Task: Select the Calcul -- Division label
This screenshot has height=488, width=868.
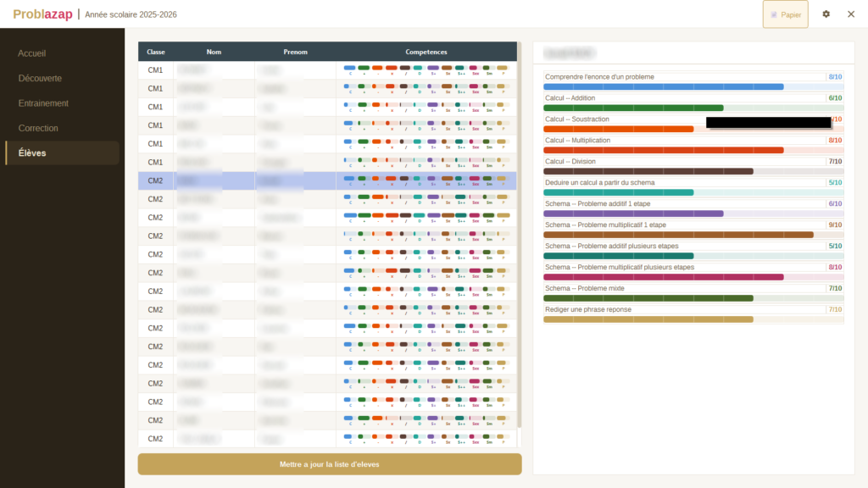Action: point(570,162)
